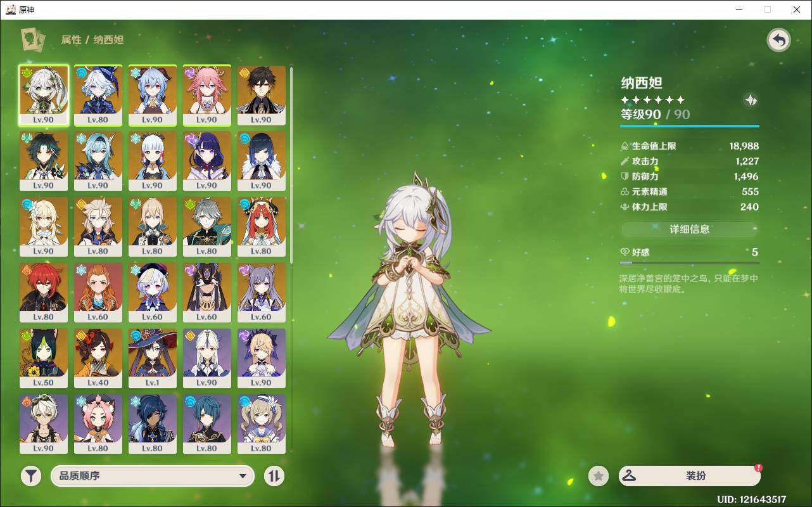Click the back arrow icon
The width and height of the screenshot is (812, 507).
pos(779,41)
